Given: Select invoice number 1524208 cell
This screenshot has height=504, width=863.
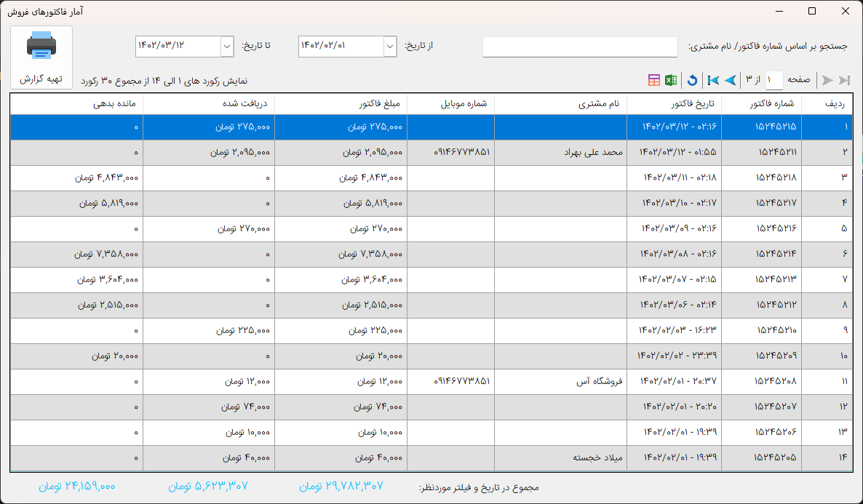Looking at the screenshot, I should [x=762, y=381].
